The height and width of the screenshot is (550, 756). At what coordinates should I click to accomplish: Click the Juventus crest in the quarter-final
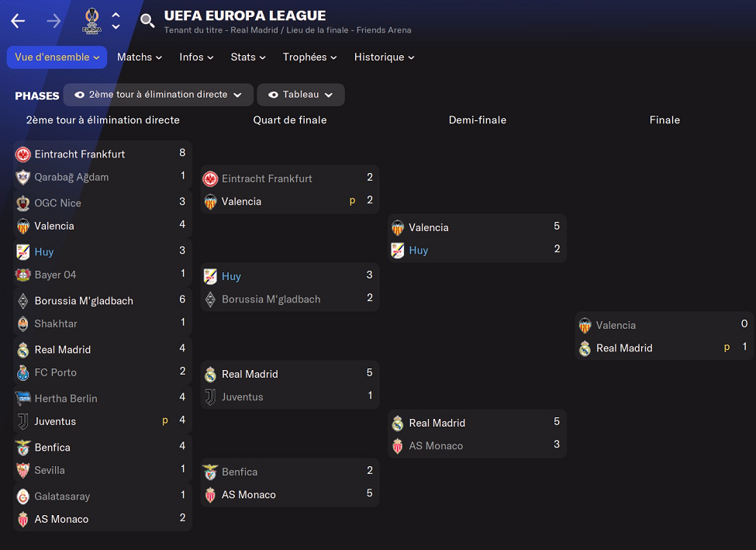tap(210, 397)
